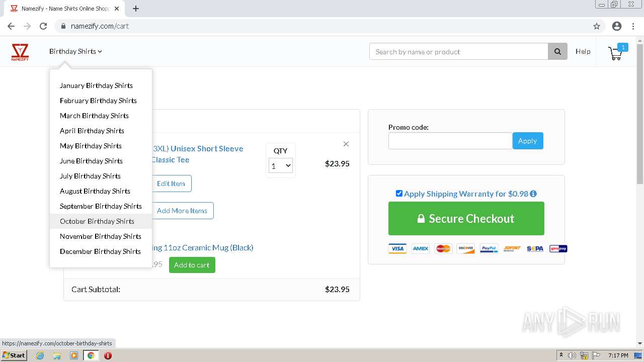Click the Namezify logo icon

[x=20, y=52]
